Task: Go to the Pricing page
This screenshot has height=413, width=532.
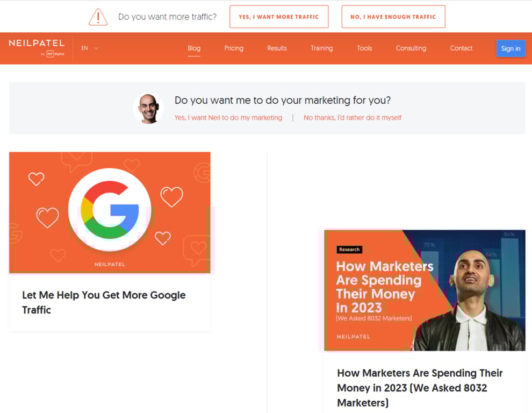Action: pyautogui.click(x=234, y=48)
